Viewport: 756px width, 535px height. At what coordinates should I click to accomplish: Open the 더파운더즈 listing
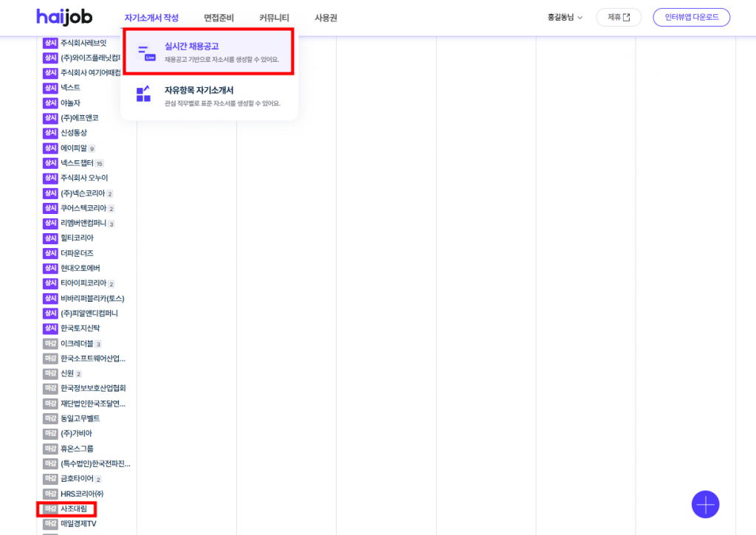(77, 253)
